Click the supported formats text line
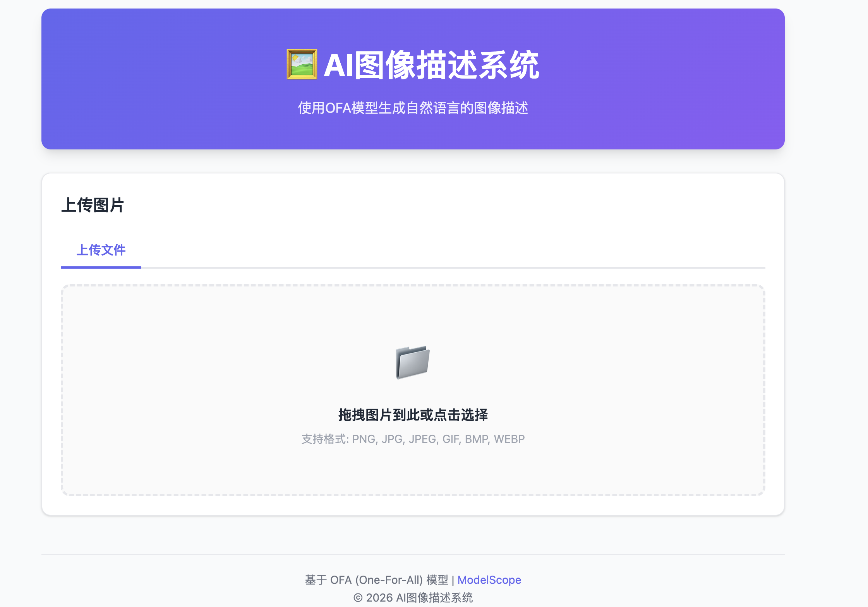868x607 pixels. [413, 439]
